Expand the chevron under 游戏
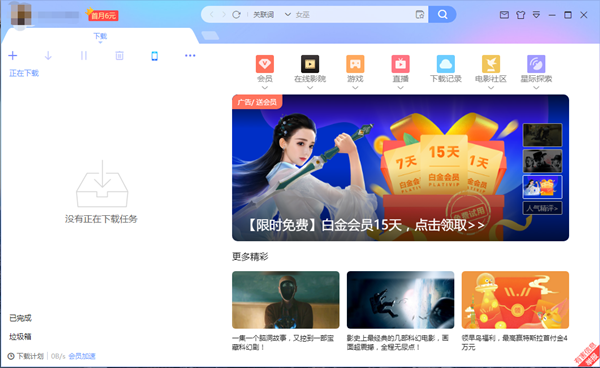The width and height of the screenshot is (600, 368). click(x=355, y=88)
